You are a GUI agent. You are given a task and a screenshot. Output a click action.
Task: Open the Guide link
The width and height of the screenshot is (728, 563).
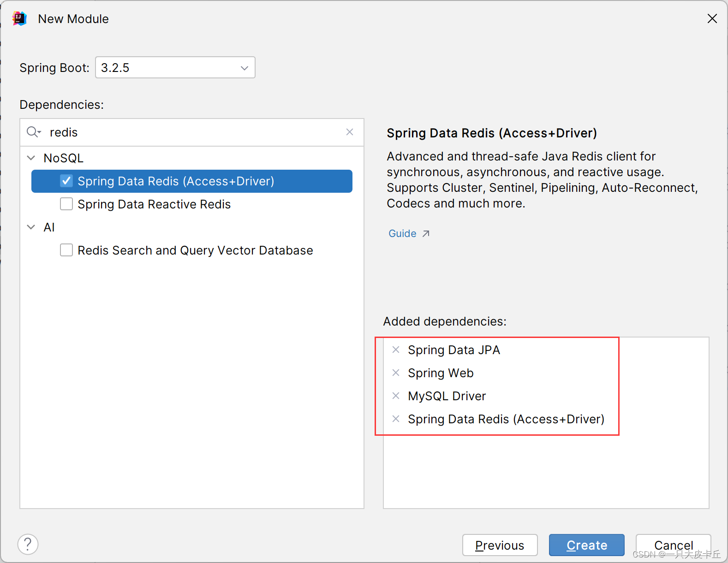coord(409,233)
